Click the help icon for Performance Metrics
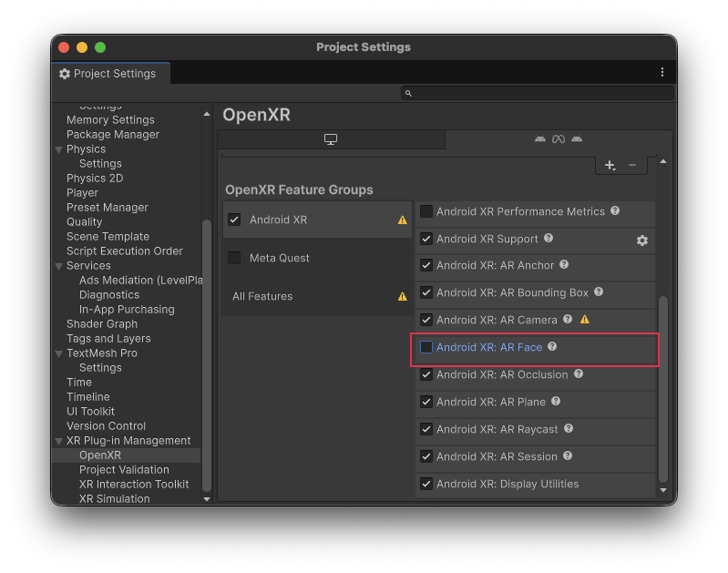This screenshot has width=728, height=573. click(615, 211)
